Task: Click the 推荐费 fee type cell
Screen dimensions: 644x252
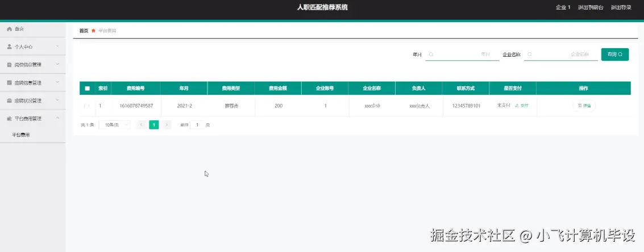Action: (231, 106)
